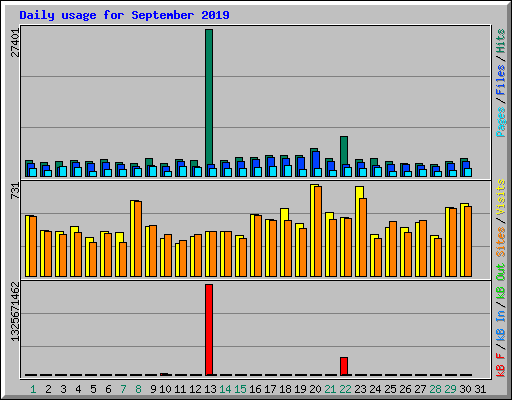Select the orange sites bar for day 30

click(x=468, y=241)
